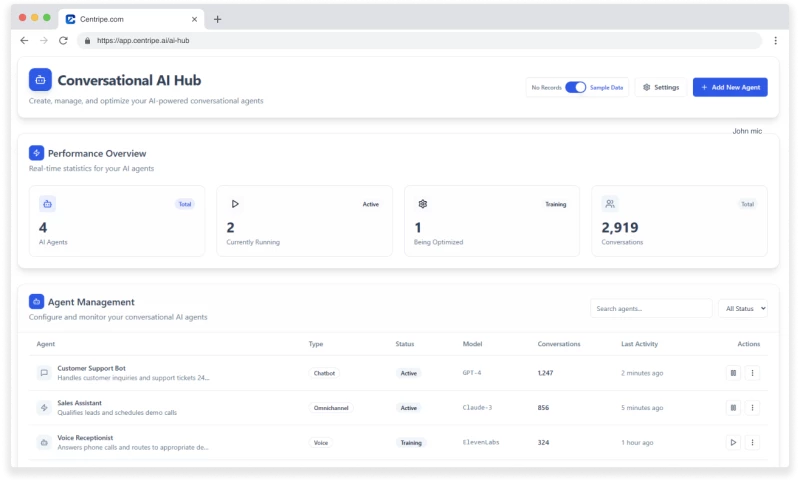Click the Last Activity column header
800x480 pixels.
tap(639, 344)
